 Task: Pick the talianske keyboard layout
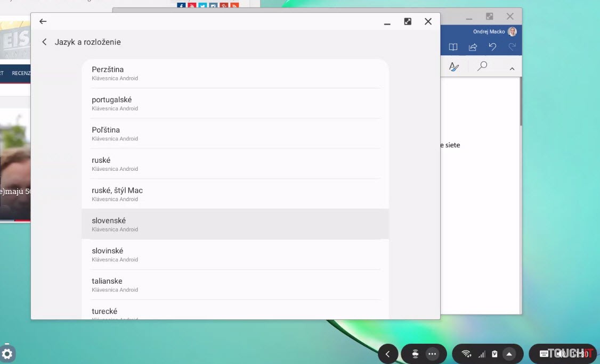tap(235, 285)
